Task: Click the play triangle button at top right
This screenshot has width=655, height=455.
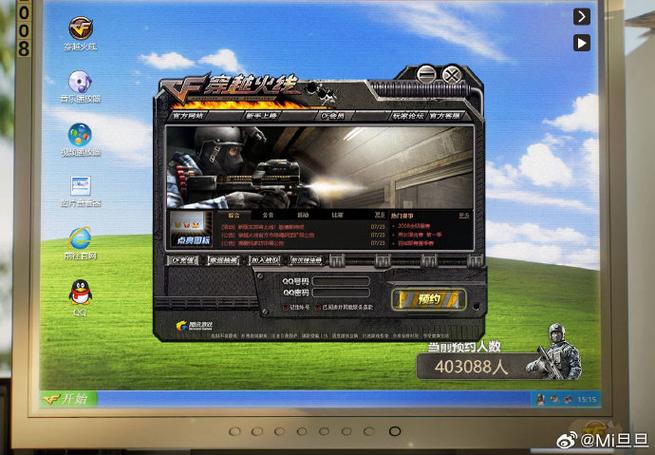Action: [581, 43]
